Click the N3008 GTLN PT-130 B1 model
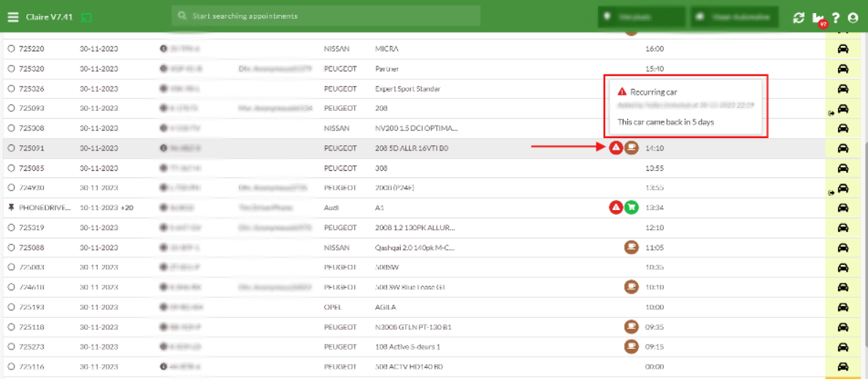 click(413, 326)
